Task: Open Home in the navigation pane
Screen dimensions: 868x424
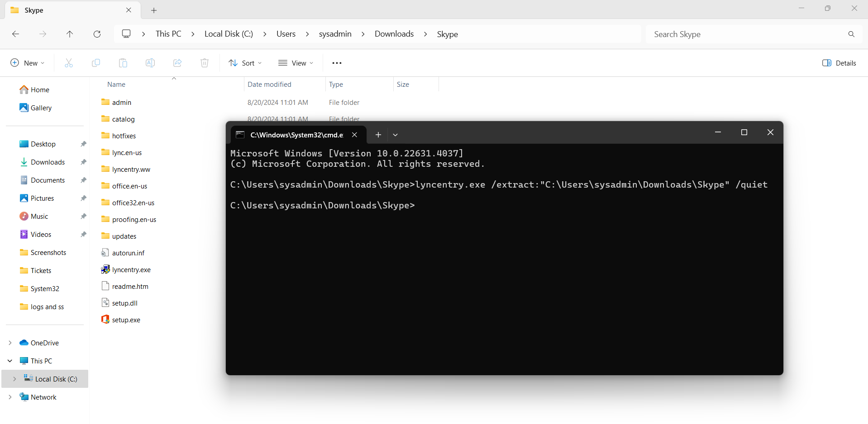Action: coord(34,90)
